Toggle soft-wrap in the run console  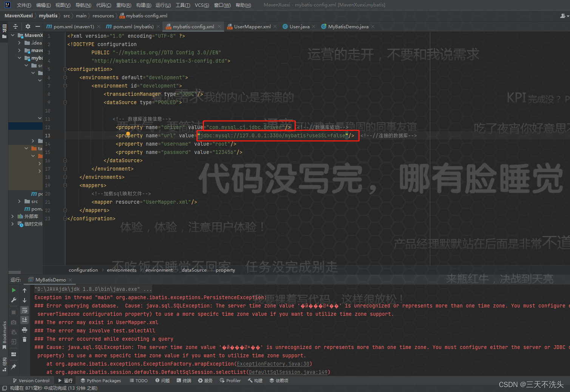pos(25,310)
